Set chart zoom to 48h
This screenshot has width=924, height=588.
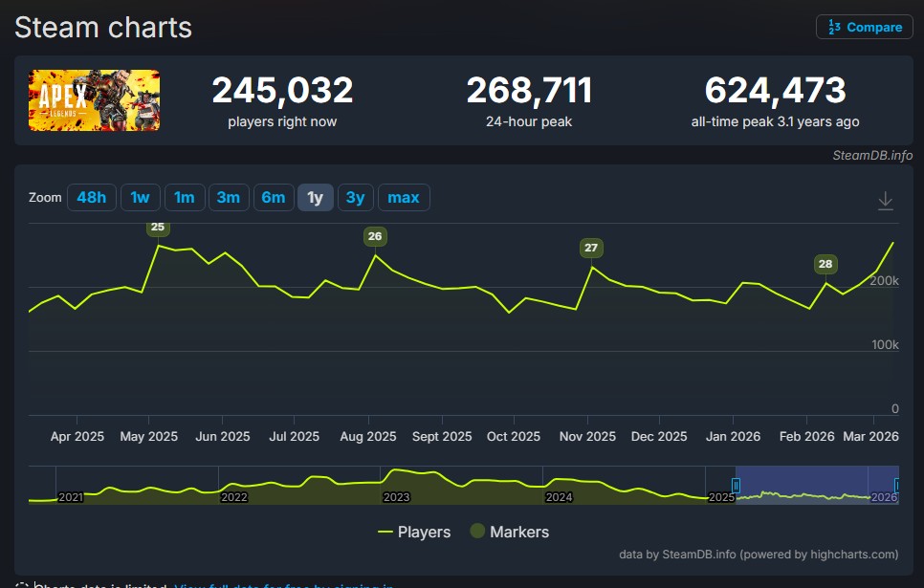pos(92,198)
